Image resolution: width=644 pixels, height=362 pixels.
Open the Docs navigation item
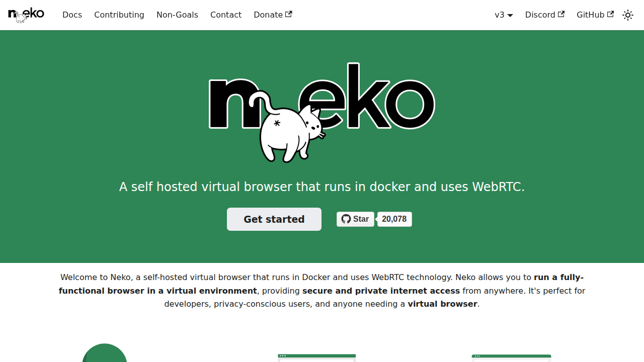click(72, 15)
